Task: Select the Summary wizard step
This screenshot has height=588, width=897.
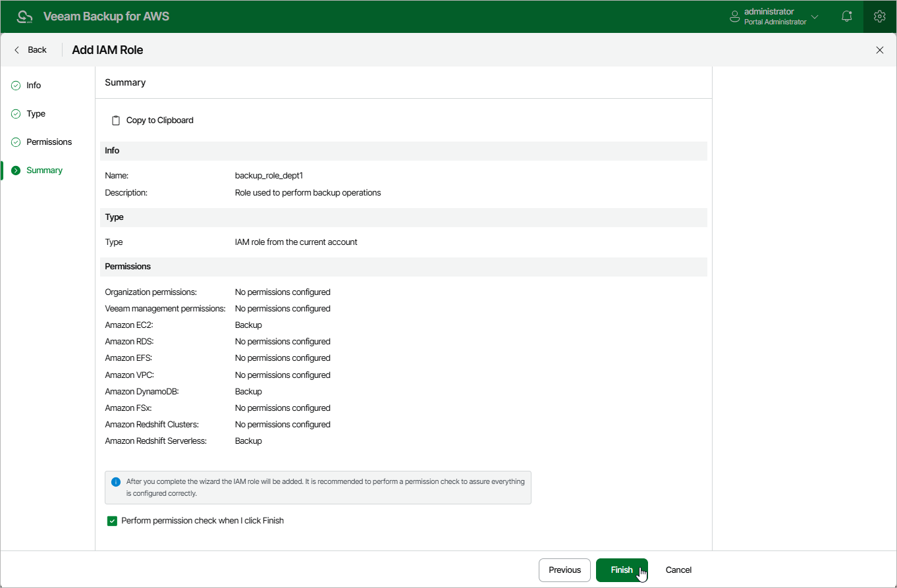Action: (44, 171)
